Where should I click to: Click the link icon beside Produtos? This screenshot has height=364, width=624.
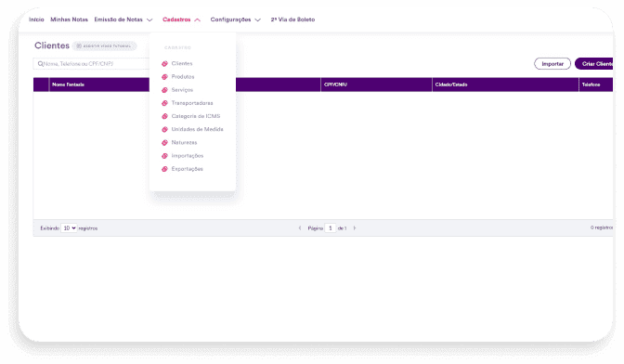[164, 77]
